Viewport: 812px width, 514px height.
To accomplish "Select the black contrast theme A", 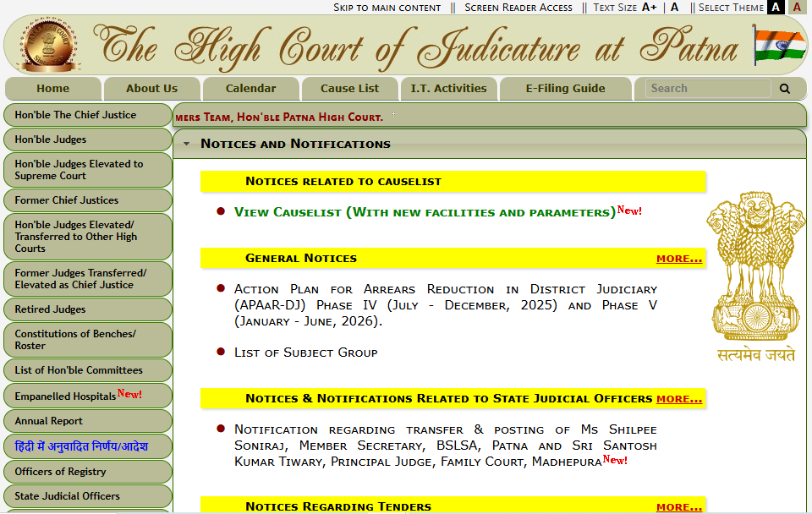I will point(776,8).
